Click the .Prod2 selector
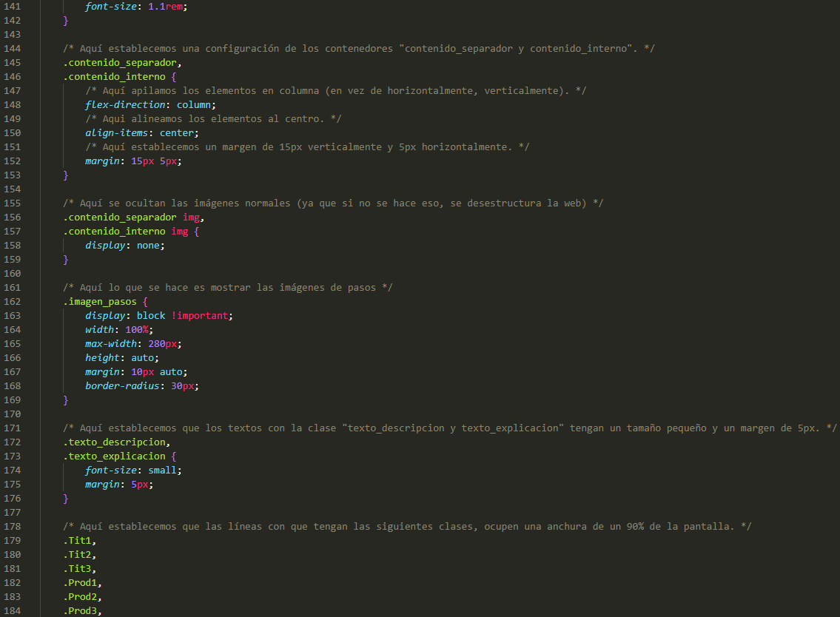Screen dimensions: 840x617 pyautogui.click(x=80, y=596)
